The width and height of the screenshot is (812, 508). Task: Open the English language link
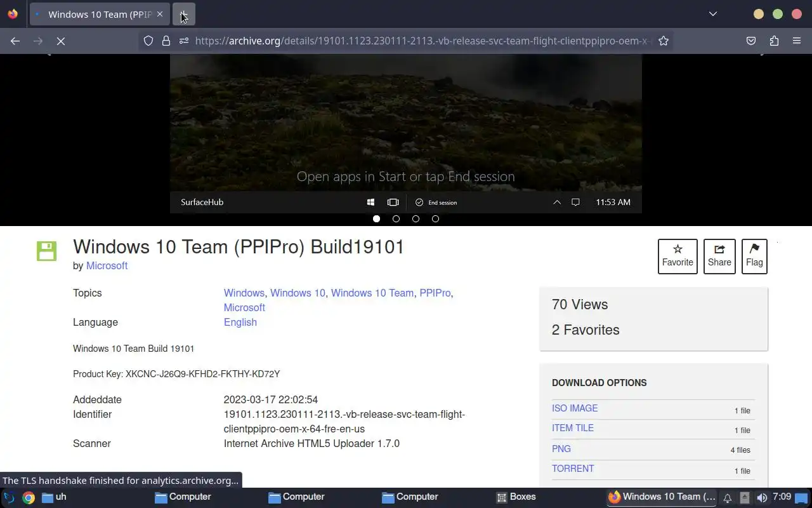(240, 322)
